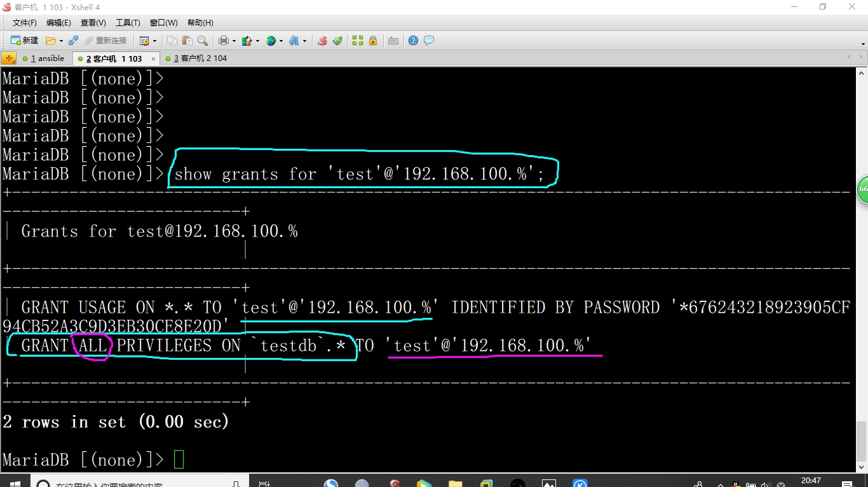The width and height of the screenshot is (868, 487).
Task: Launch Xagent green toolbar icon
Action: click(338, 41)
